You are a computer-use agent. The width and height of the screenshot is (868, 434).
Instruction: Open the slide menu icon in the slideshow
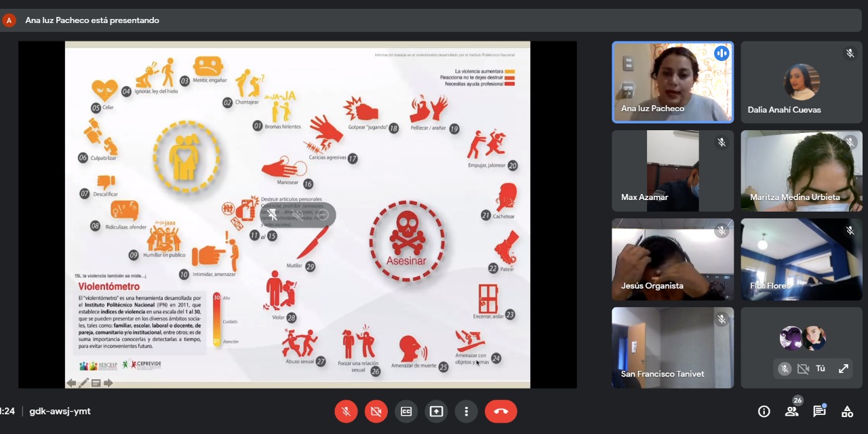[x=96, y=383]
